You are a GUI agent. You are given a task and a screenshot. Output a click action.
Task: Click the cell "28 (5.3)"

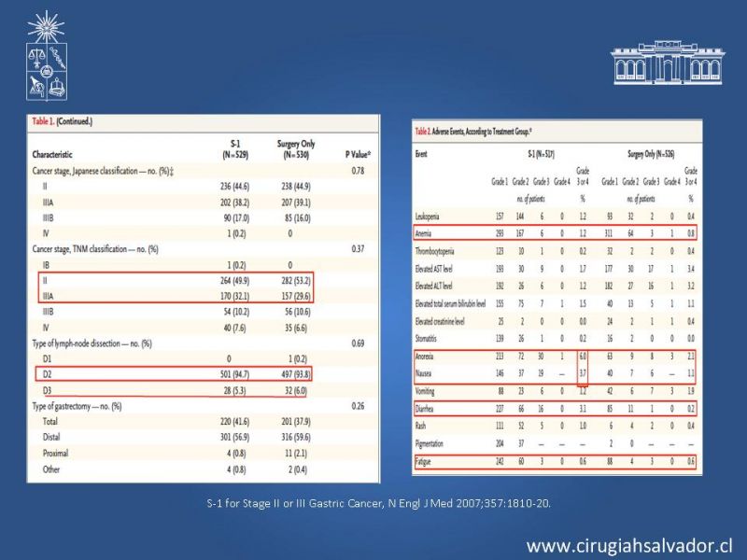pyautogui.click(x=235, y=390)
